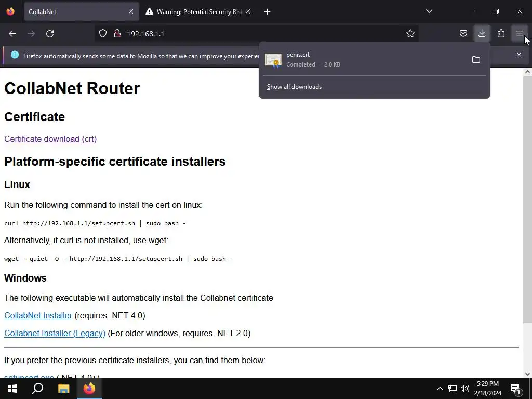This screenshot has width=532, height=399.
Task: Click the info icon in notification bar
Action: point(15,55)
